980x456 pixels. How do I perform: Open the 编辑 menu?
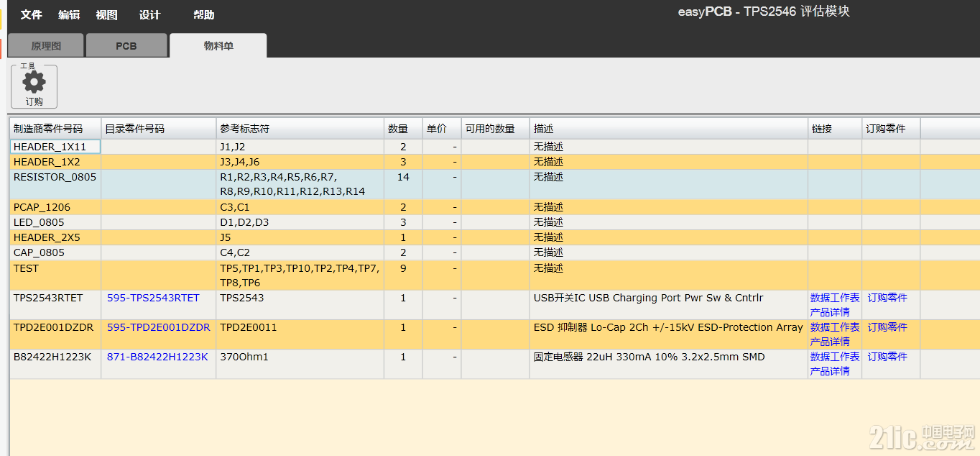69,14
